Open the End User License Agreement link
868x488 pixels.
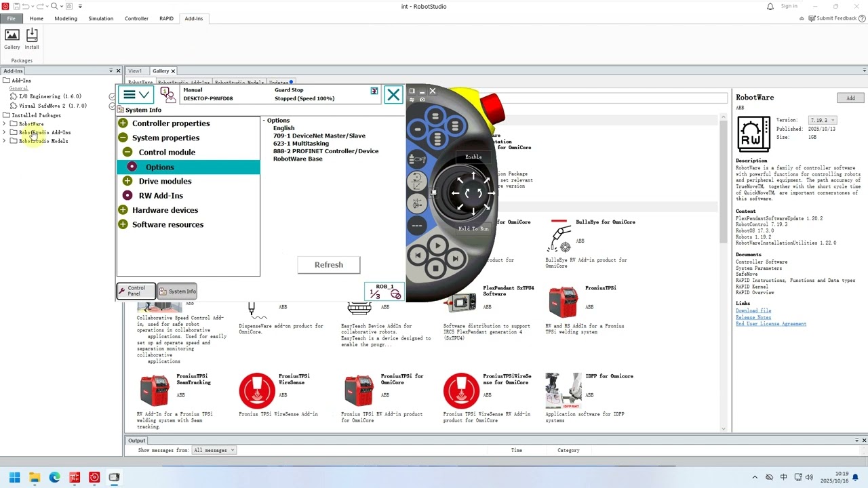[771, 324]
